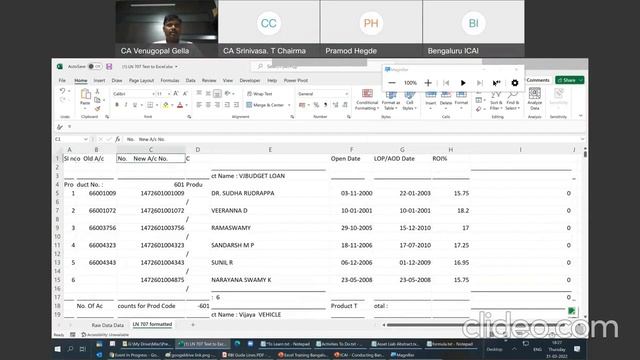Switch to the Data tab
Image resolution: width=640 pixels, height=360 pixels.
click(x=191, y=80)
